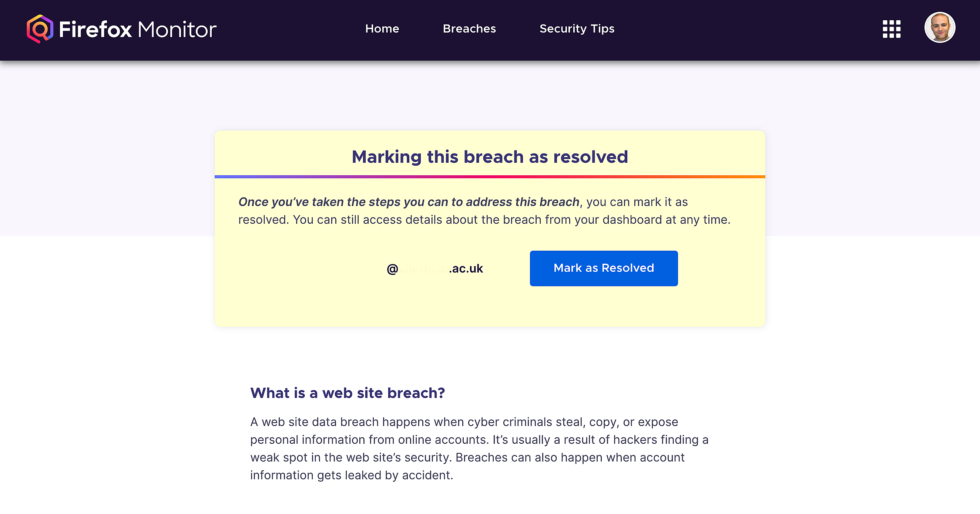Screen dimensions: 980x514
Task: Click the "What is a web site breach?" heading
Action: coord(348,393)
